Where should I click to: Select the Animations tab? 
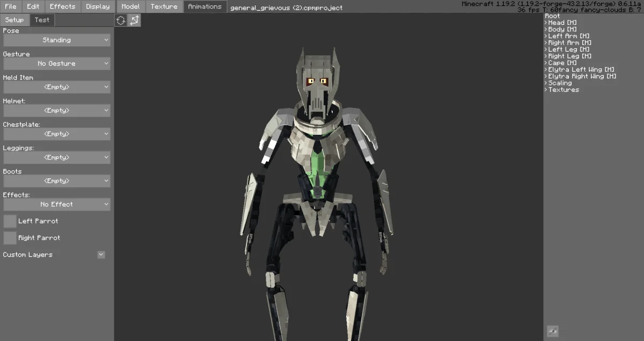coord(204,6)
